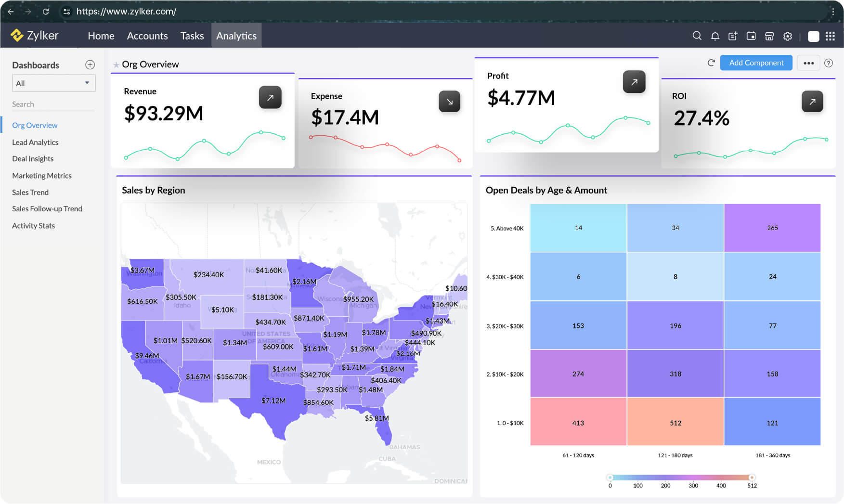
Task: Open the All dashboards dropdown
Action: click(x=53, y=83)
